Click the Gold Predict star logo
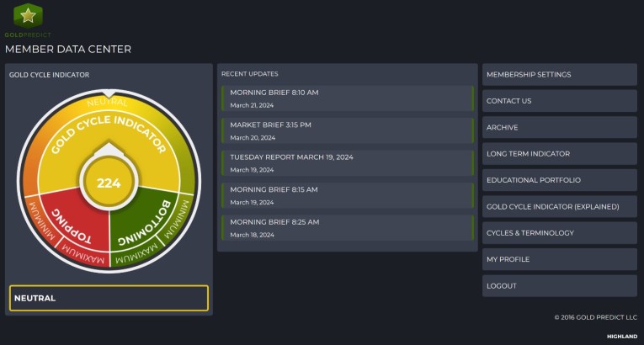The image size is (644, 345). (x=28, y=17)
